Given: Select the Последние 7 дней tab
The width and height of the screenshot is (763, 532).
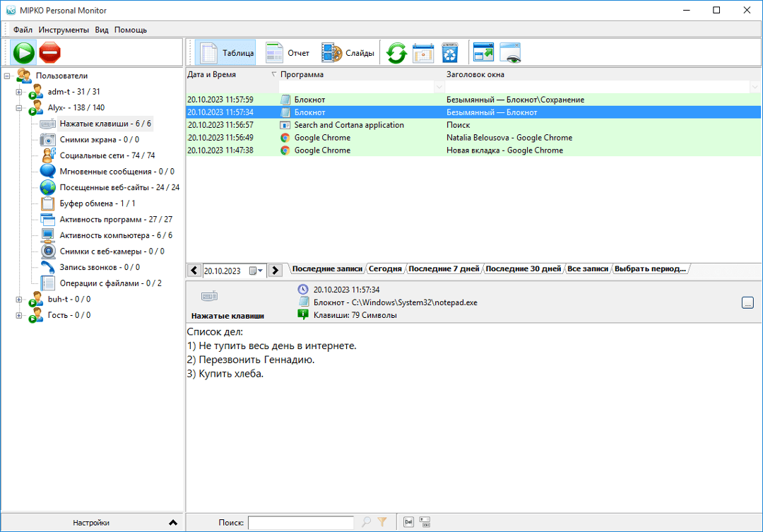Looking at the screenshot, I should point(444,269).
